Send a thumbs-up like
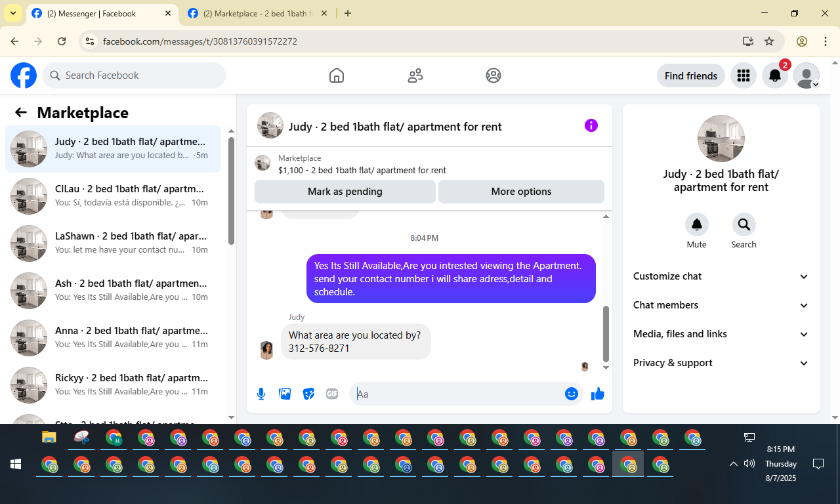 [598, 394]
